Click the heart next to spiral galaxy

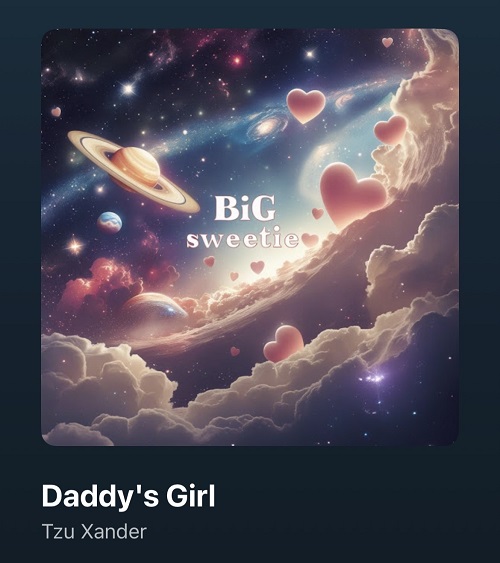click(x=306, y=106)
